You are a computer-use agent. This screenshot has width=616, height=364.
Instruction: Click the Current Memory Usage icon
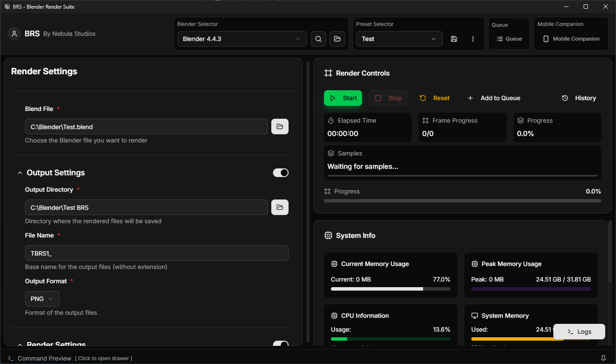[334, 264]
